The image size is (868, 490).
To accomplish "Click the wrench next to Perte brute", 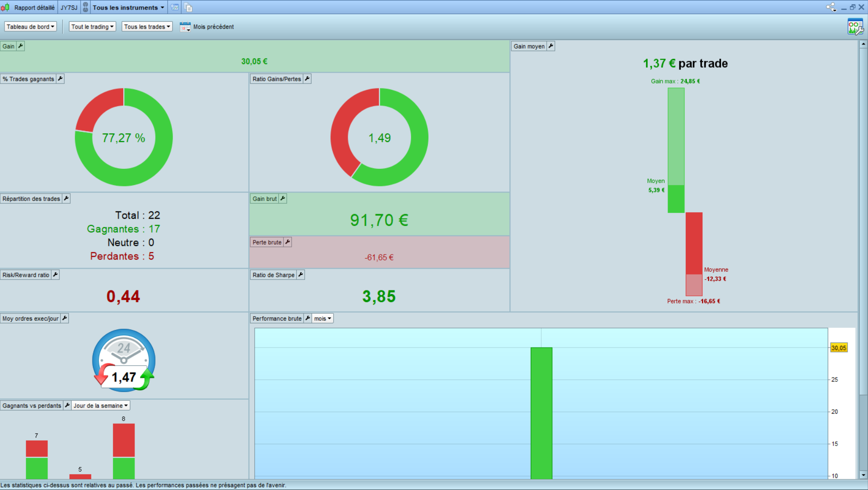I will coord(287,242).
